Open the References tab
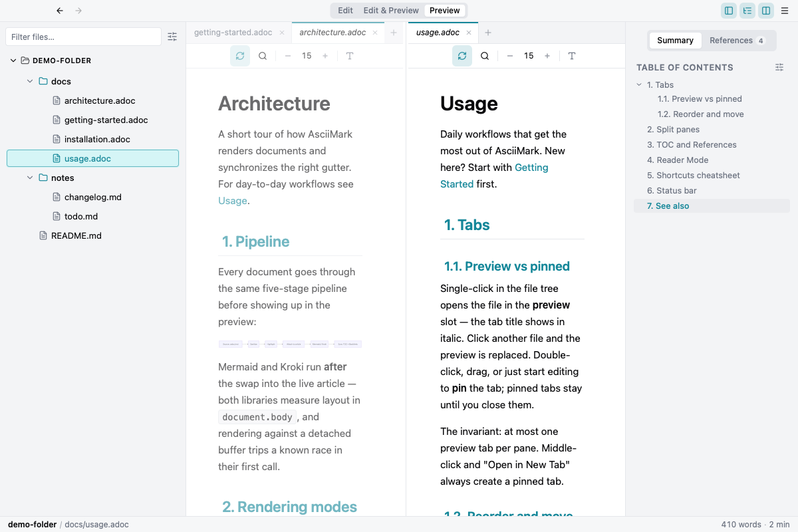The image size is (798, 532). pyautogui.click(x=737, y=41)
